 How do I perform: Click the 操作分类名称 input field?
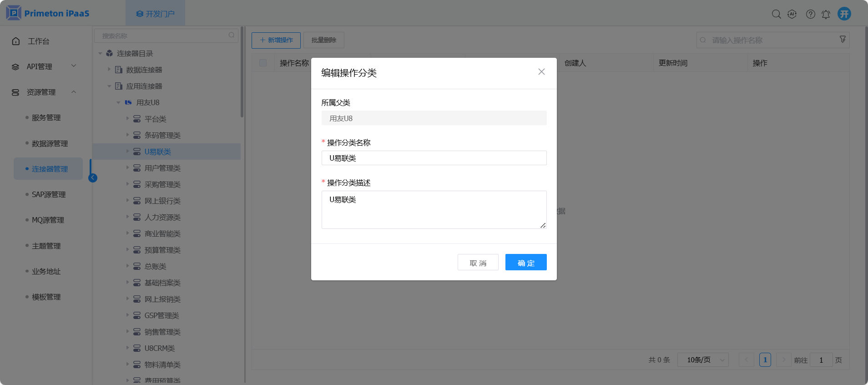click(x=434, y=158)
